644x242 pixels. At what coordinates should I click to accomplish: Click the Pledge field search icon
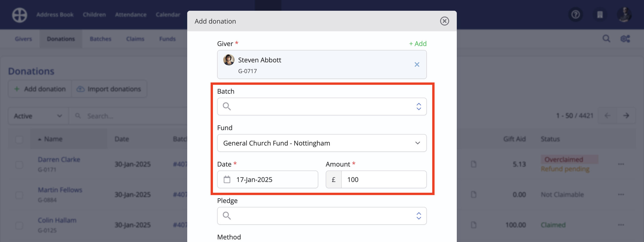(227, 216)
